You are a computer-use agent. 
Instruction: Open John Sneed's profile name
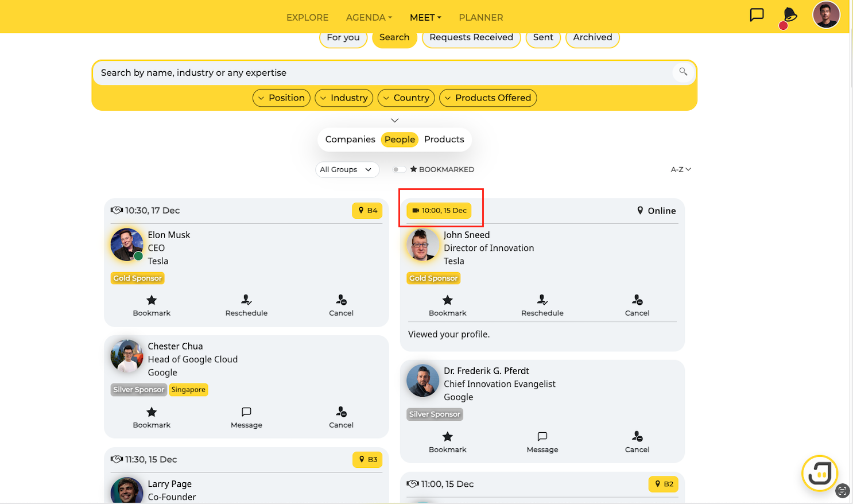pyautogui.click(x=467, y=235)
